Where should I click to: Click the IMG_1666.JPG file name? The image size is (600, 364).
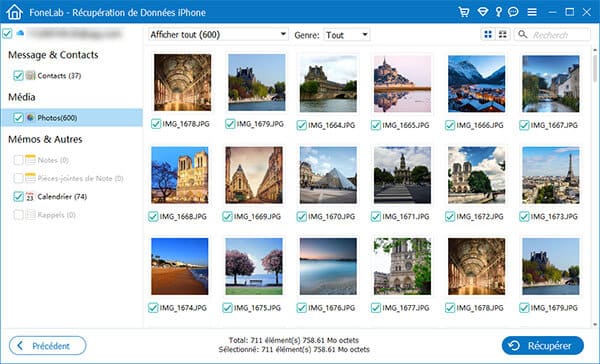click(480, 125)
